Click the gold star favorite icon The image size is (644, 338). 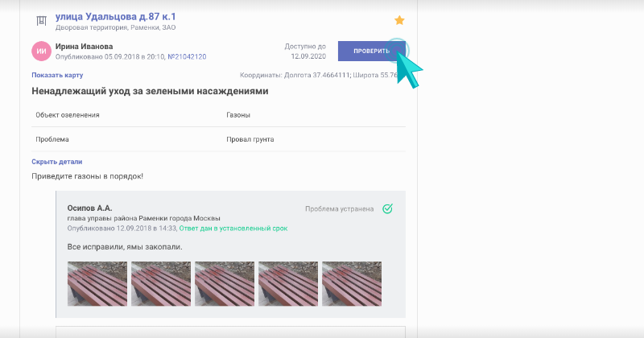pyautogui.click(x=399, y=20)
